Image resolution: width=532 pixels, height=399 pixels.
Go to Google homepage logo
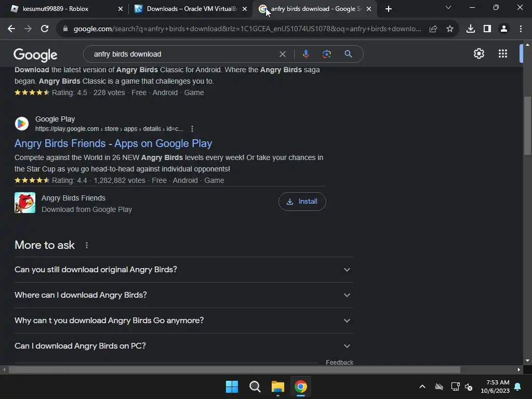35,55
